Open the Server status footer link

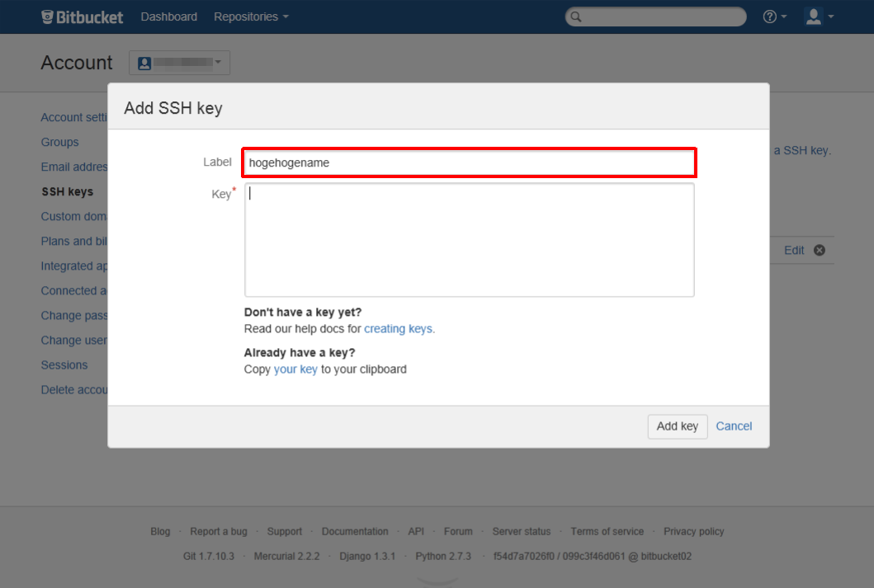click(x=521, y=532)
